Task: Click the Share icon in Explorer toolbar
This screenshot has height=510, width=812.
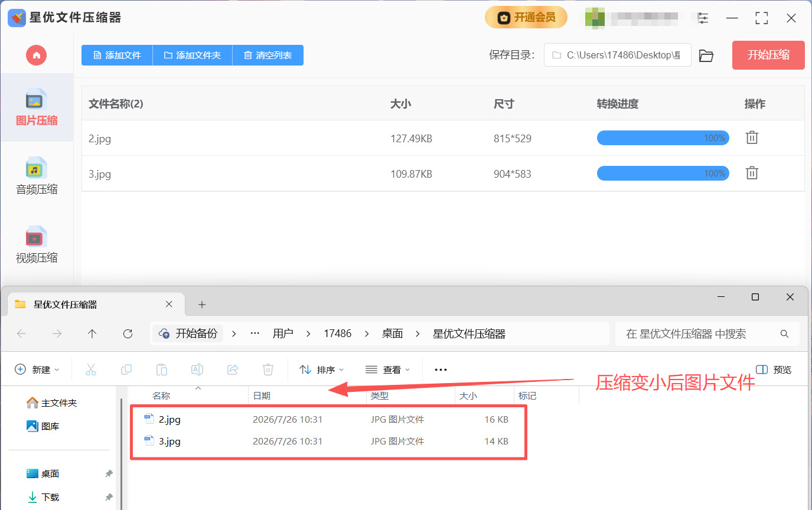Action: 233,370
